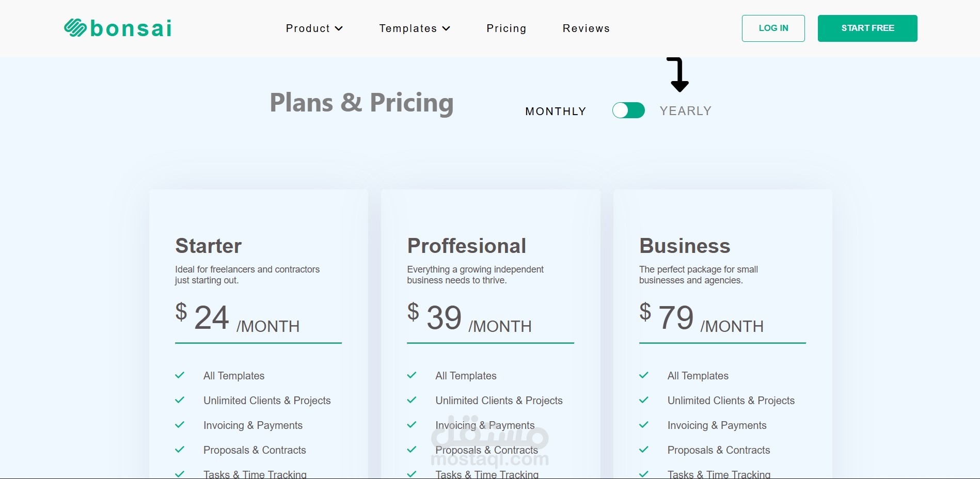980x479 pixels.
Task: Click the Plans & Pricing page heading
Action: (x=361, y=103)
